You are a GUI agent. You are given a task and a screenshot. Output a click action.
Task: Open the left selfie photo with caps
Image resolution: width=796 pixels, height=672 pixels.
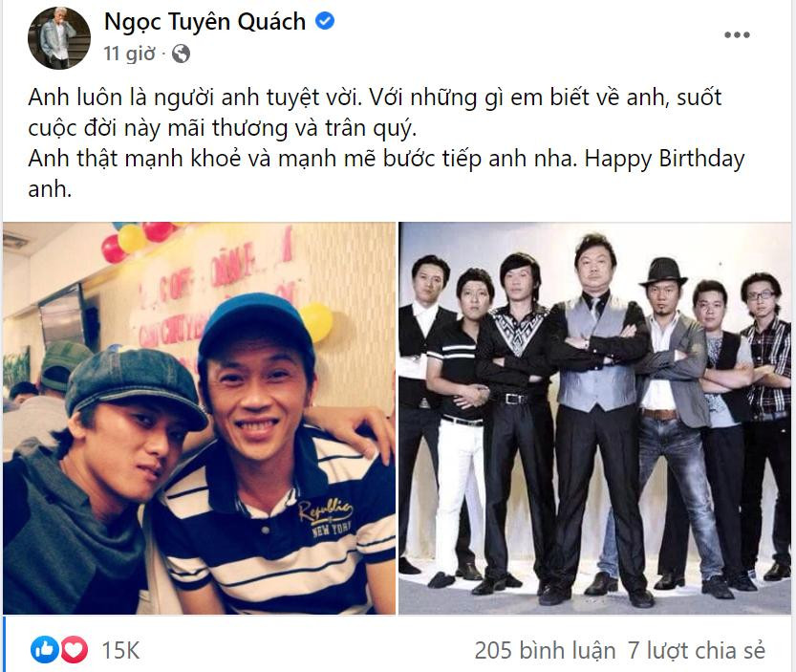point(199,418)
